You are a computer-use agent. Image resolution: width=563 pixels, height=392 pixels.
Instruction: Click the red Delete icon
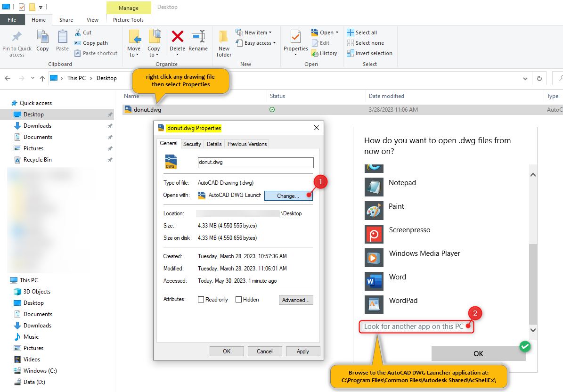click(177, 36)
